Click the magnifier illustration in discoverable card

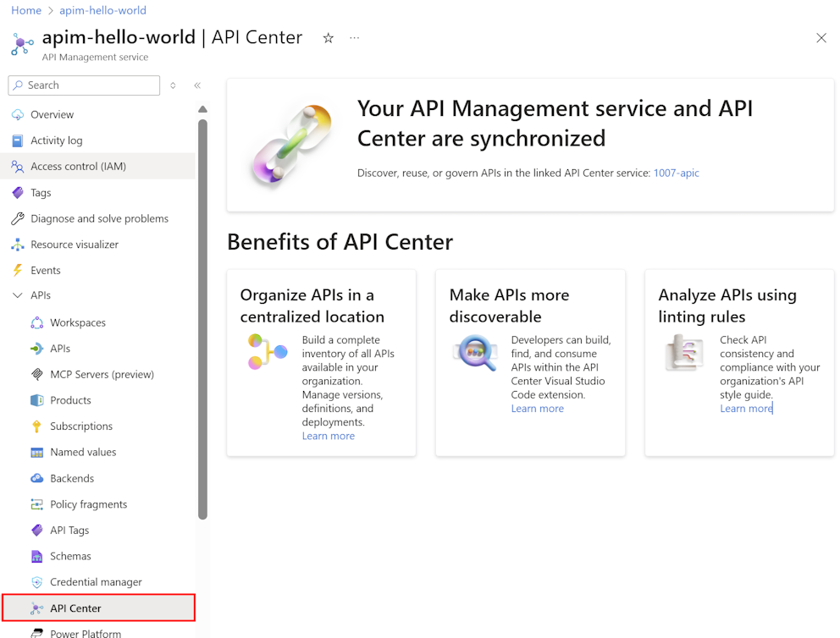[x=475, y=353]
